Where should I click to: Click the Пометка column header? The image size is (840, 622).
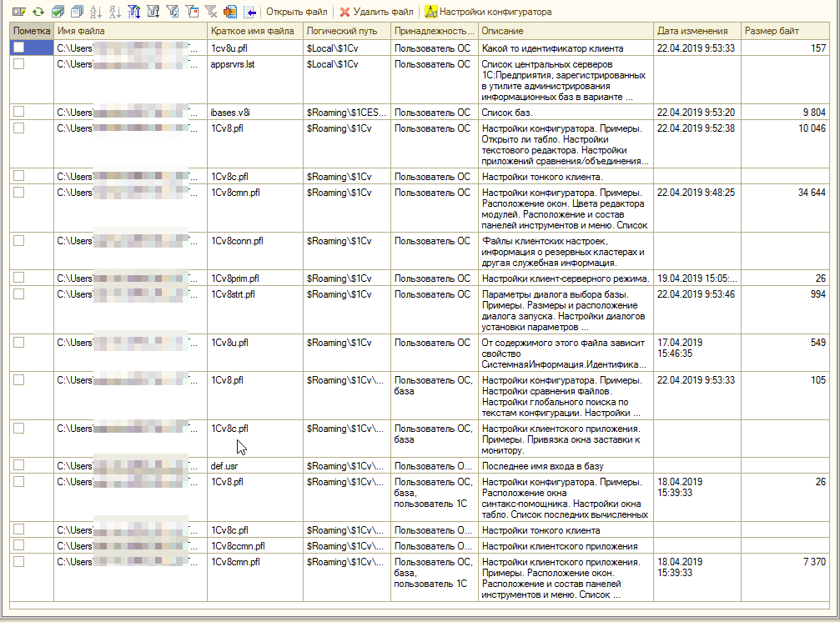coord(32,31)
